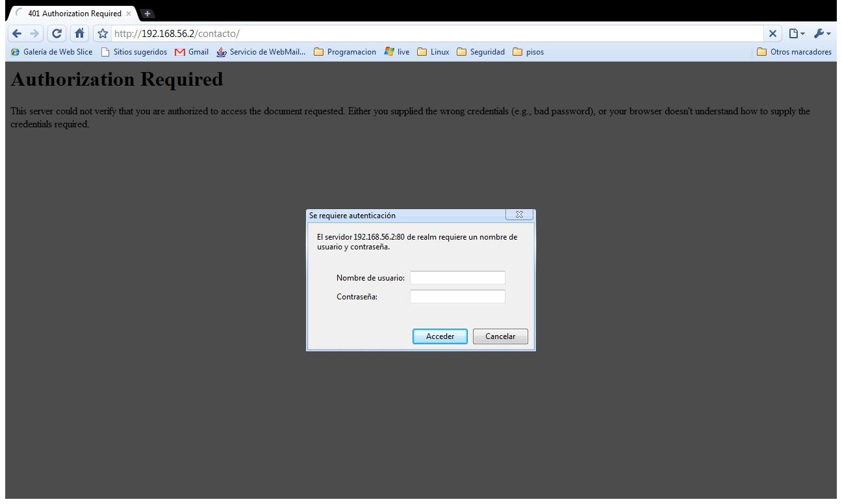The image size is (842, 504).
Task: Click the browser back arrow
Action: pyautogui.click(x=17, y=34)
